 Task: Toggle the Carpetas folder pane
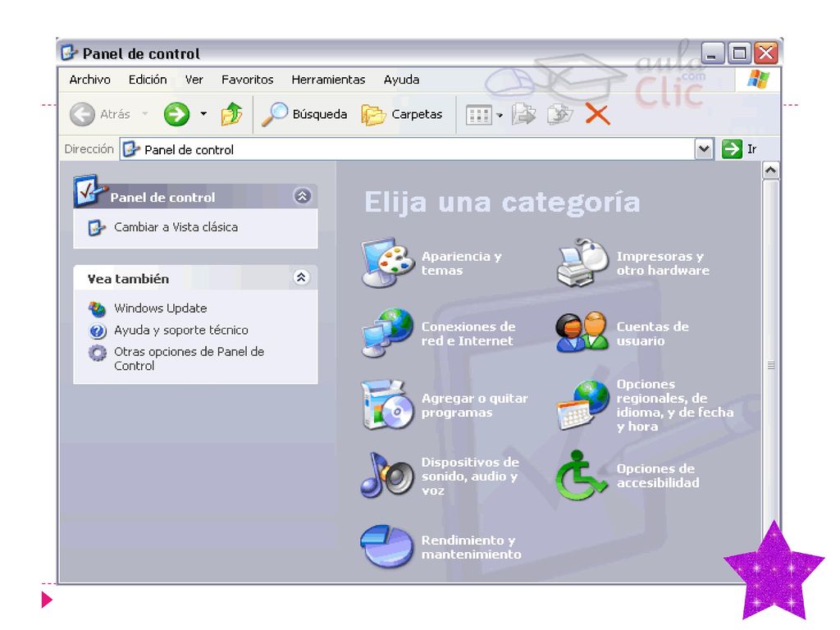tap(402, 115)
